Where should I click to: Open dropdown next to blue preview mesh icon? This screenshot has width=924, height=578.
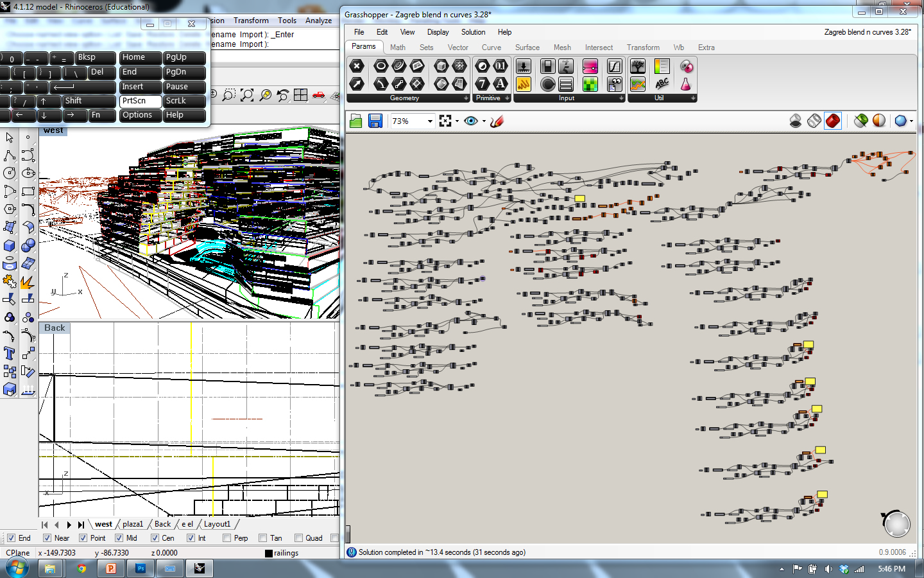coord(911,121)
